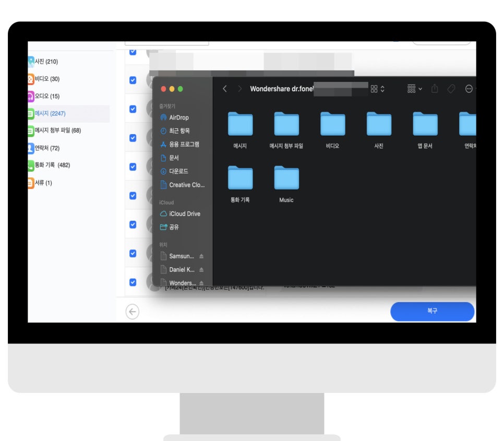This screenshot has height=441, width=504.
Task: Minimize the Finder window
Action: pyautogui.click(x=172, y=89)
